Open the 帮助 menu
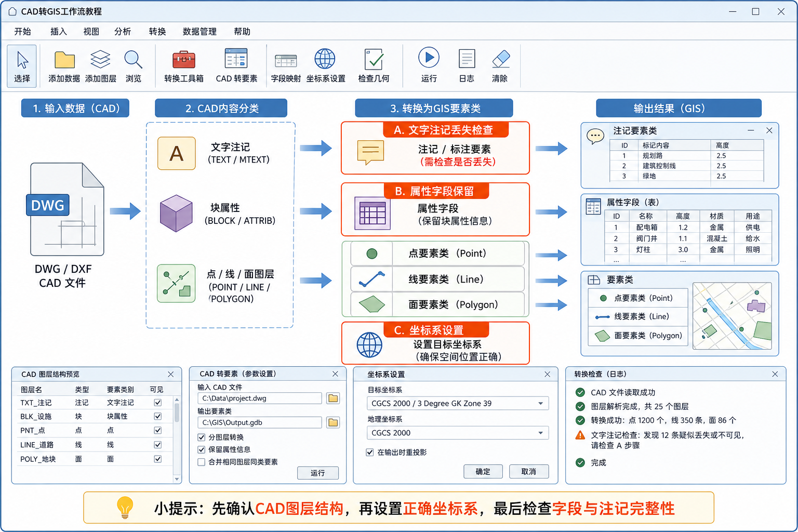 point(242,32)
